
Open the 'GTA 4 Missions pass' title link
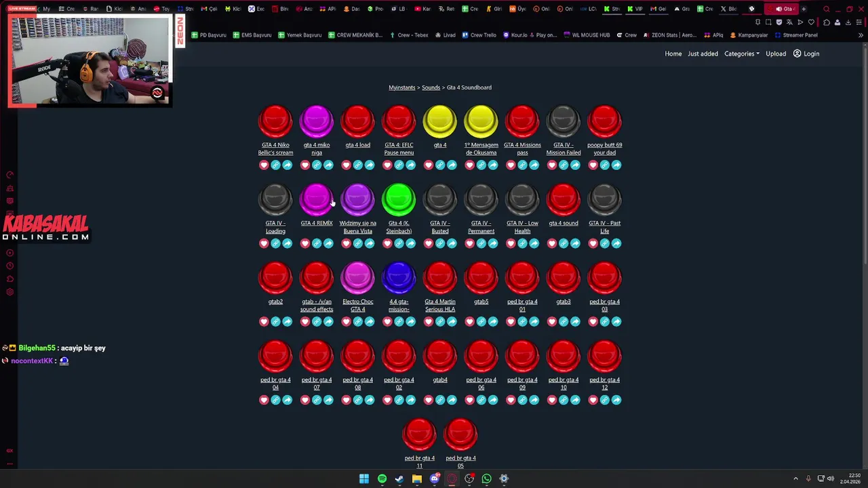(522, 148)
